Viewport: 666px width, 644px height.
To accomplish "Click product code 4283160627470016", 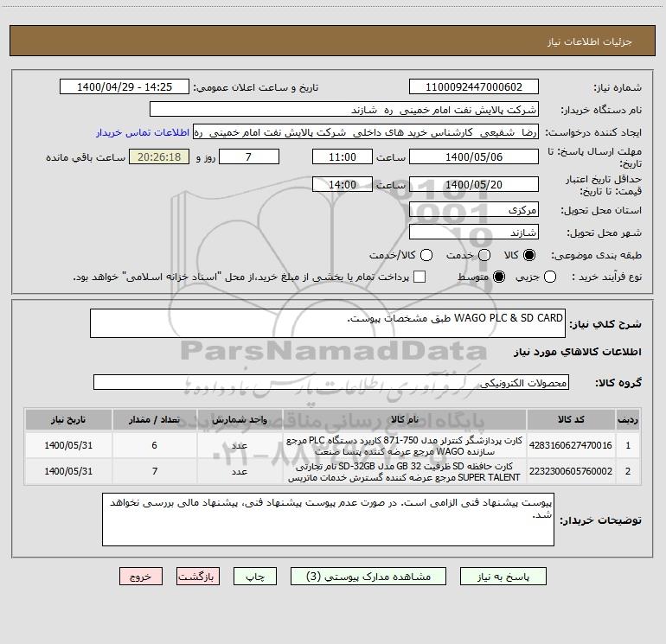I will (571, 445).
